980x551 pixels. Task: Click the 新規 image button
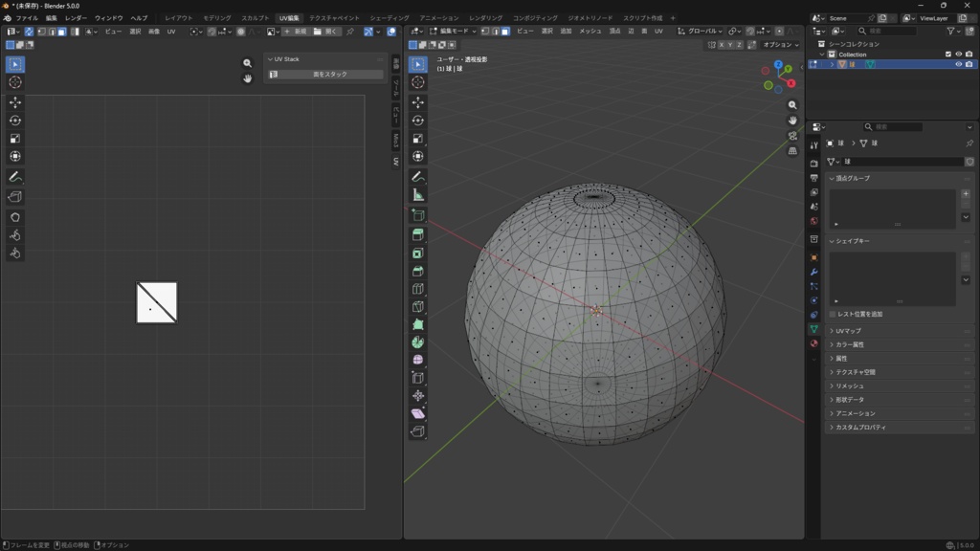coord(296,32)
